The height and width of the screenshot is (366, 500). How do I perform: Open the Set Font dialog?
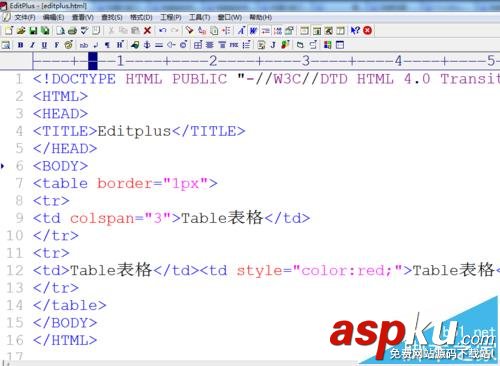coord(241,31)
